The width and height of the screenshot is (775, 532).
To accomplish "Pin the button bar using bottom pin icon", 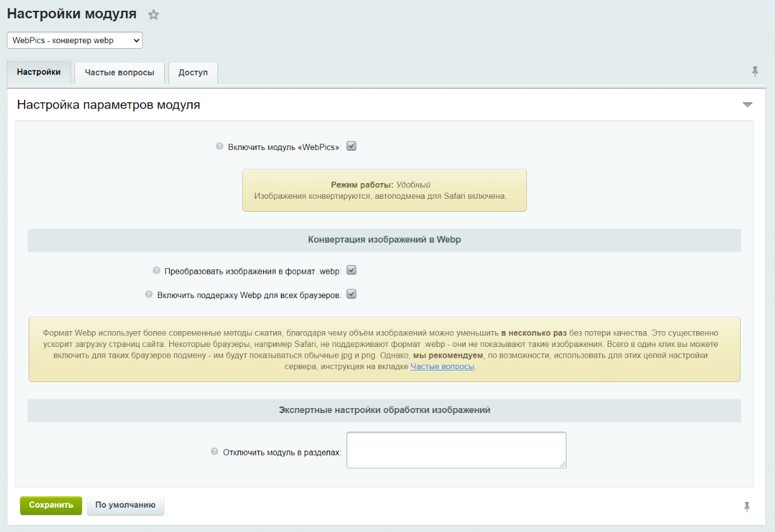I will pyautogui.click(x=747, y=507).
